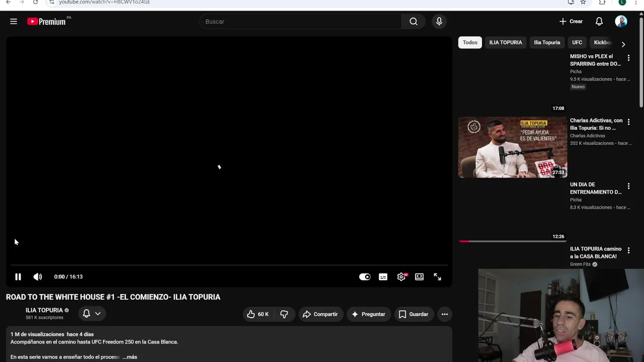The image size is (644, 362).
Task: Enter fullscreen mode
Action: [437, 277]
